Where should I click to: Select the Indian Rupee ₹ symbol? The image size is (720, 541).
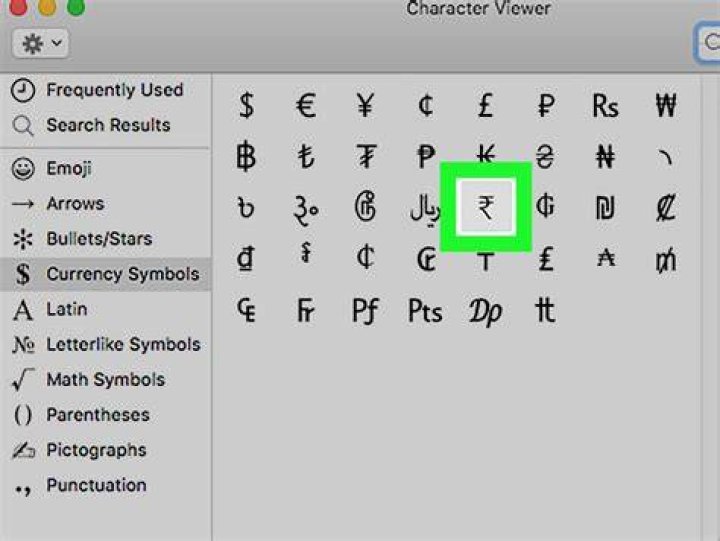486,207
